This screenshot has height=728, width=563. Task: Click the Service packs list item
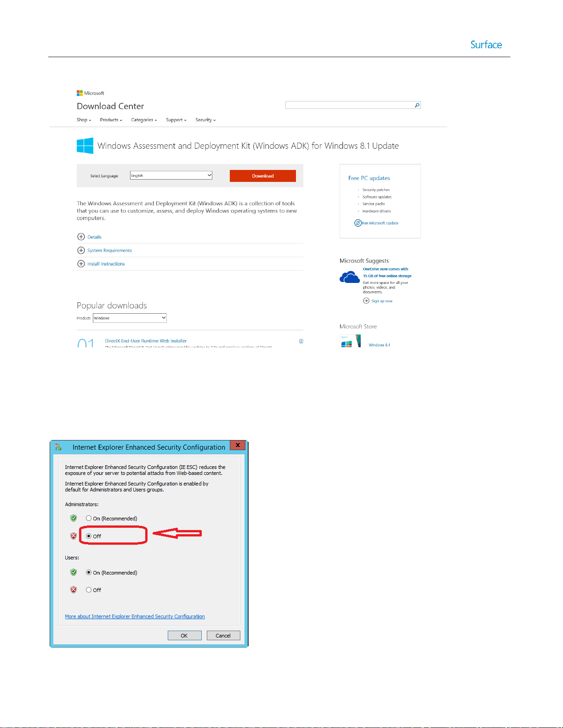click(x=374, y=204)
